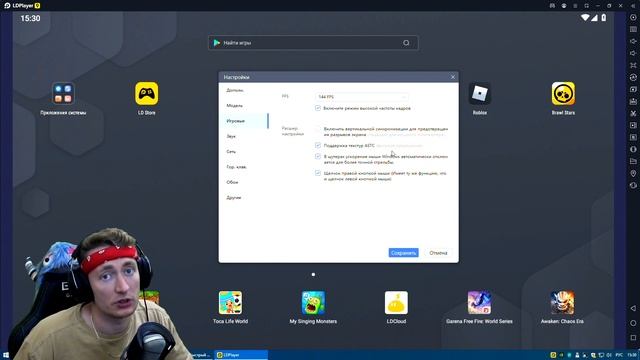
Task: Click the Сохранить button
Action: click(403, 253)
